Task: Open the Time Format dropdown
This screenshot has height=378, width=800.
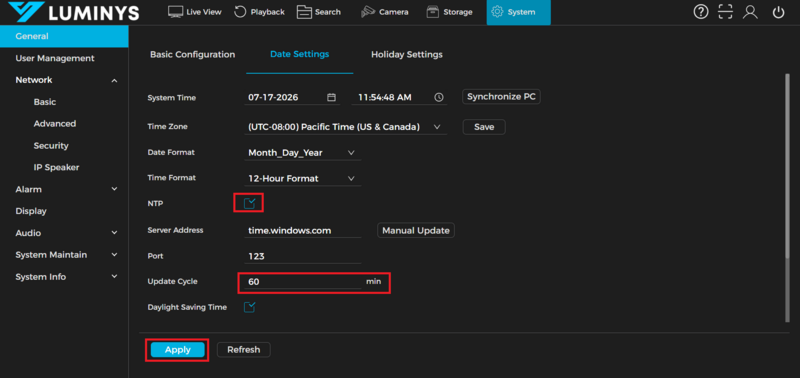Action: [303, 179]
